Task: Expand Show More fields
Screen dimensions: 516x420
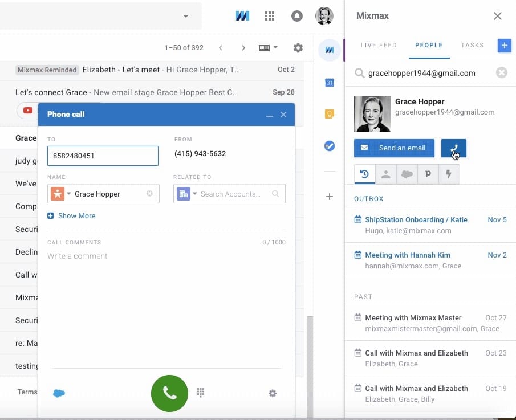Action: click(x=71, y=216)
